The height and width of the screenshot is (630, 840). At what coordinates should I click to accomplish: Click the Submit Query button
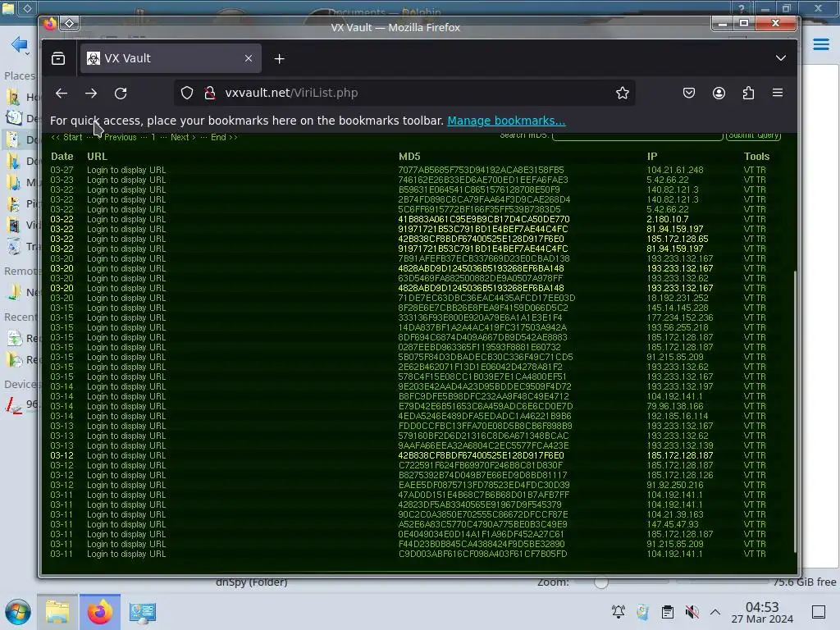point(753,135)
